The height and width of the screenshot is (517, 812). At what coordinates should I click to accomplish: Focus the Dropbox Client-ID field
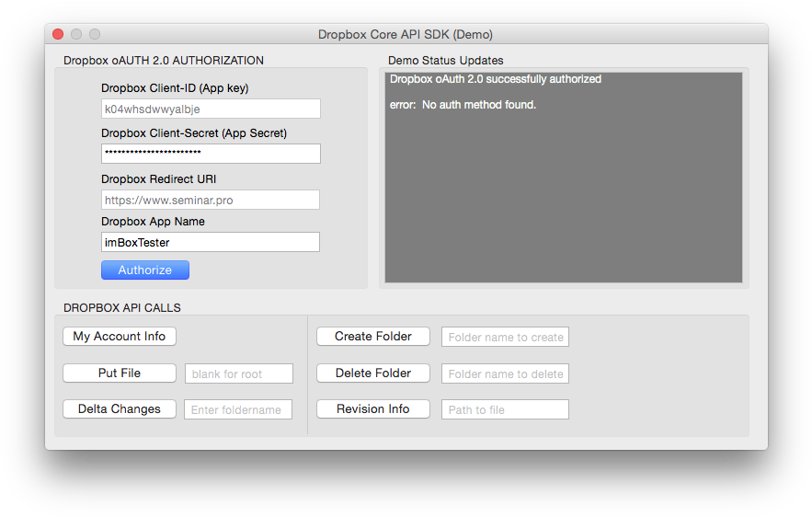click(x=211, y=109)
